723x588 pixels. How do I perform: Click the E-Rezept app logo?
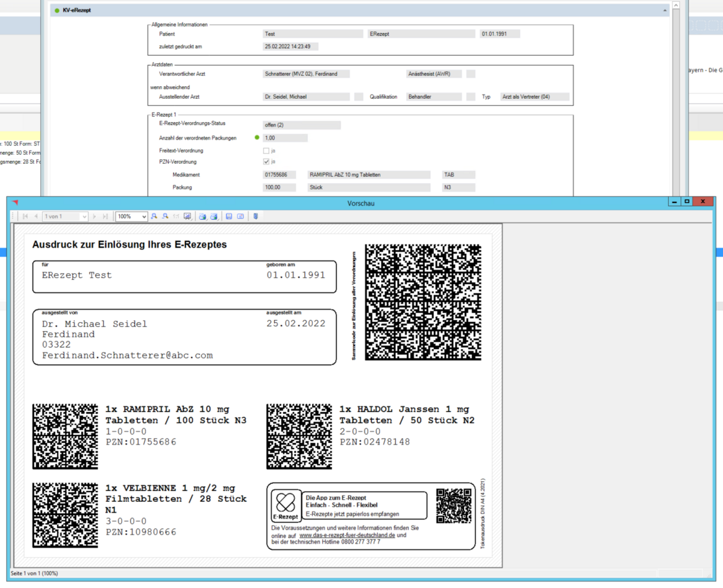[x=286, y=506]
